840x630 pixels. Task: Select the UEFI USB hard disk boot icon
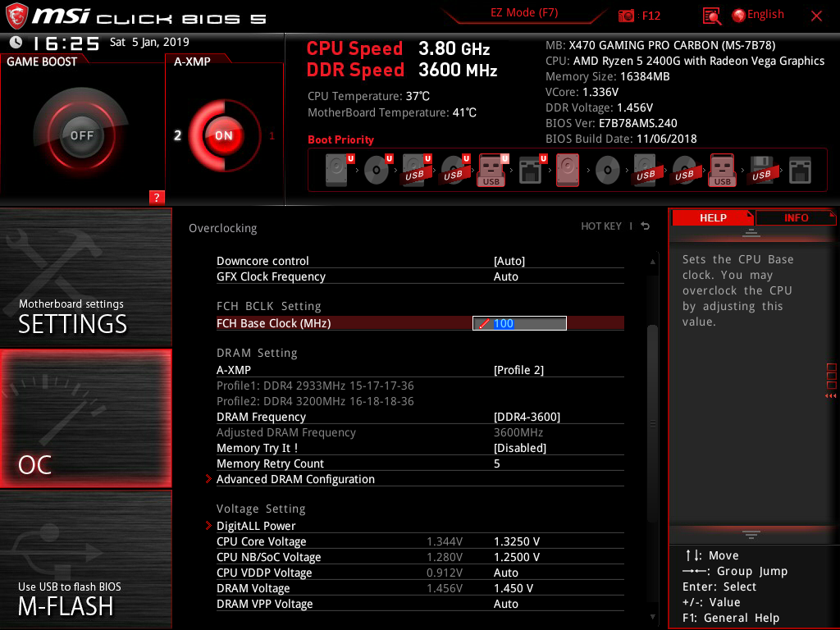417,171
